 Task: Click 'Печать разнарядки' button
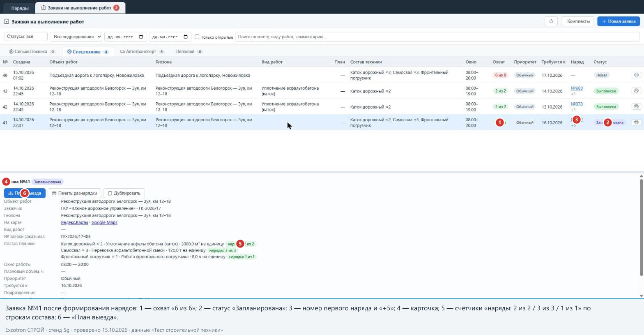point(74,193)
